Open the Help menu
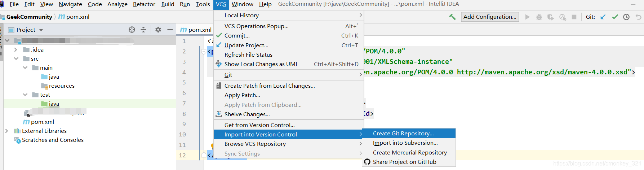 pyautogui.click(x=265, y=4)
